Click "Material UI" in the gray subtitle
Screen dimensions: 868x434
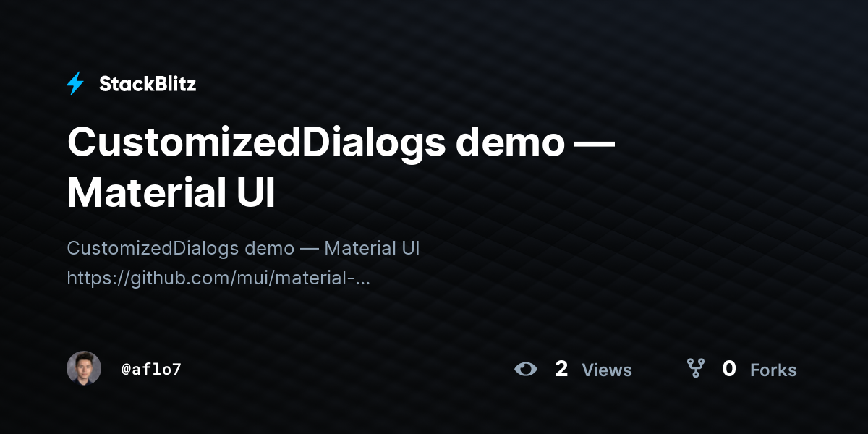(x=372, y=248)
